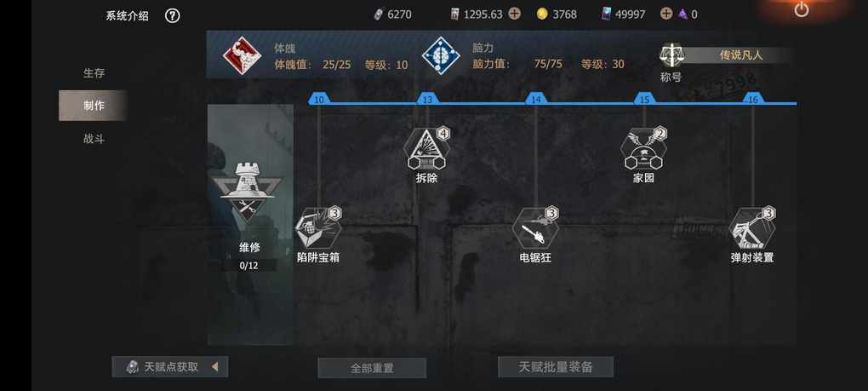Click the plus button beside 49997

point(666,14)
